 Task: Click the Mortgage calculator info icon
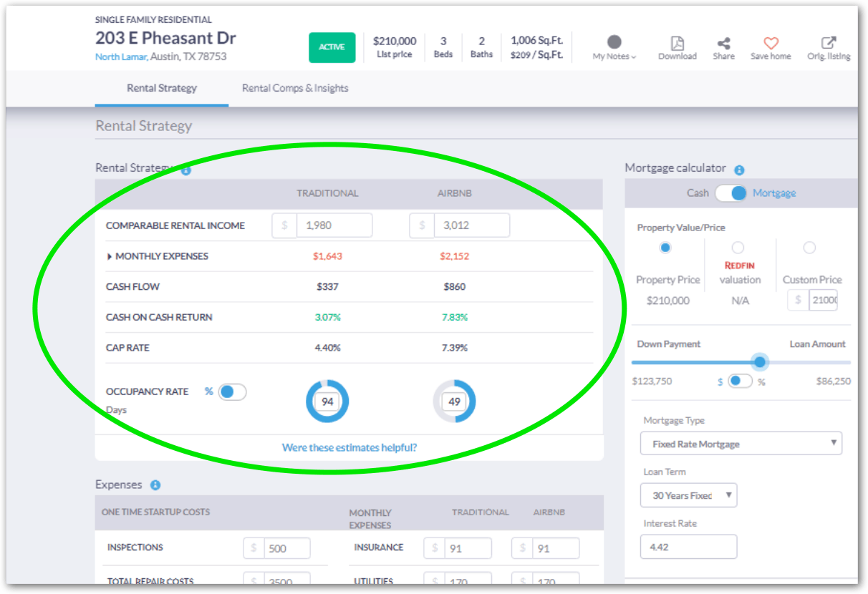click(739, 170)
